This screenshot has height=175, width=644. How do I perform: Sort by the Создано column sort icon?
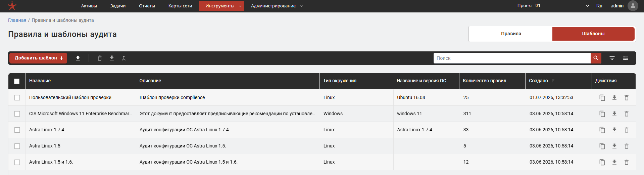coord(553,81)
